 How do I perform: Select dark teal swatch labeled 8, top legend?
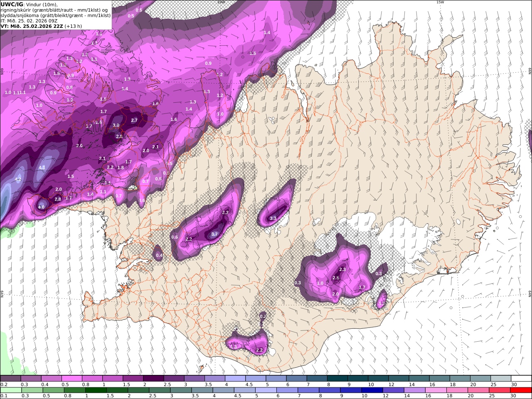pyautogui.click(x=337, y=378)
